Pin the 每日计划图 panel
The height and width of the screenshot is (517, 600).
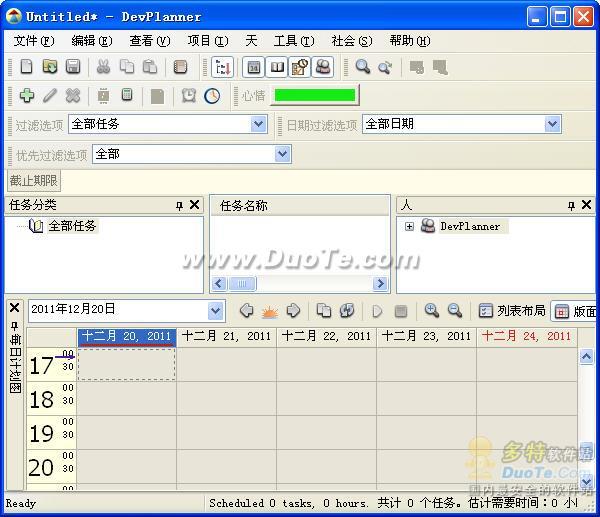click(x=15, y=326)
